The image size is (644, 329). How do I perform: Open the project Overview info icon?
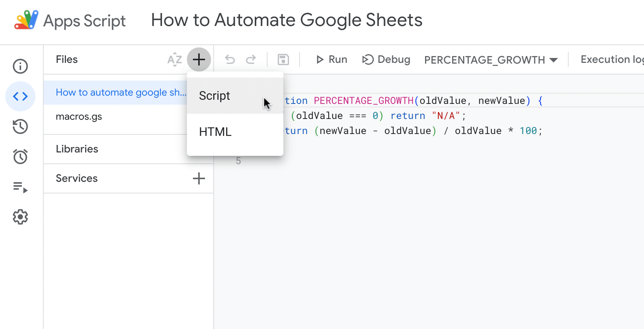(x=20, y=66)
